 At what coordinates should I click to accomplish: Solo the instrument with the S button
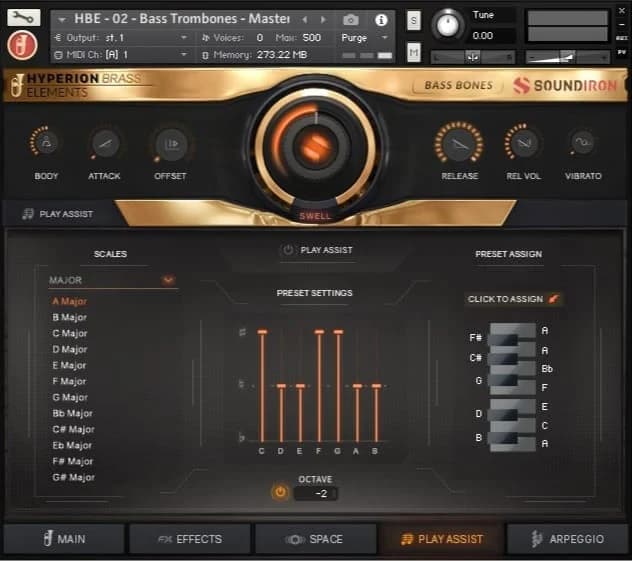point(414,20)
